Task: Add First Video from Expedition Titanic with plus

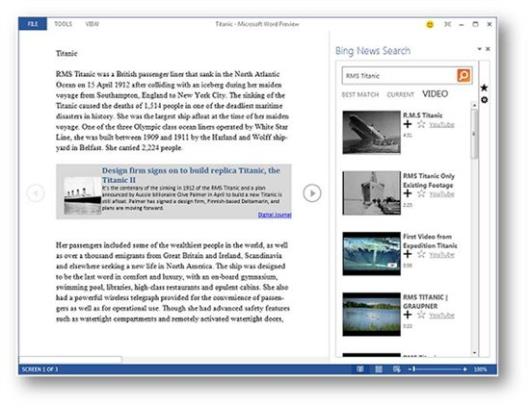Action: [407, 254]
